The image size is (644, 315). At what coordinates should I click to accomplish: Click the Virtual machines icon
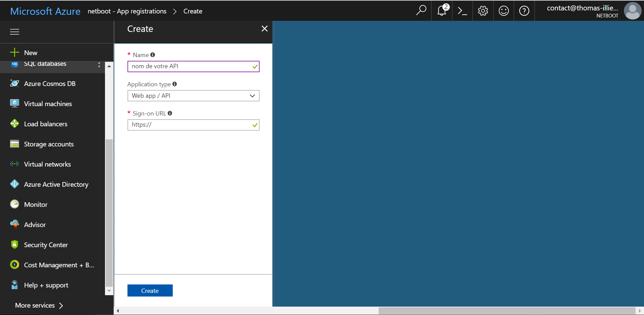pyautogui.click(x=14, y=103)
